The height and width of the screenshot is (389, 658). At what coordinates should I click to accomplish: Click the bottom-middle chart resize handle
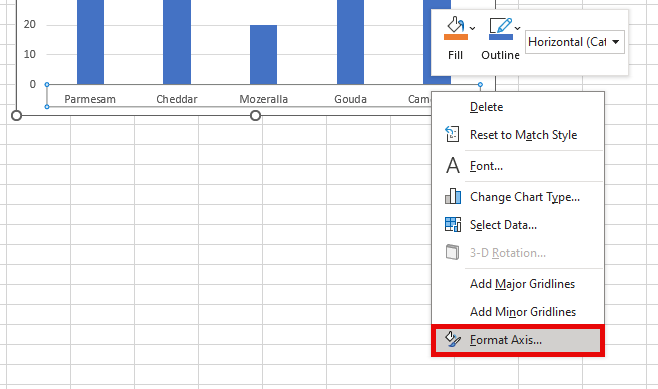point(255,115)
